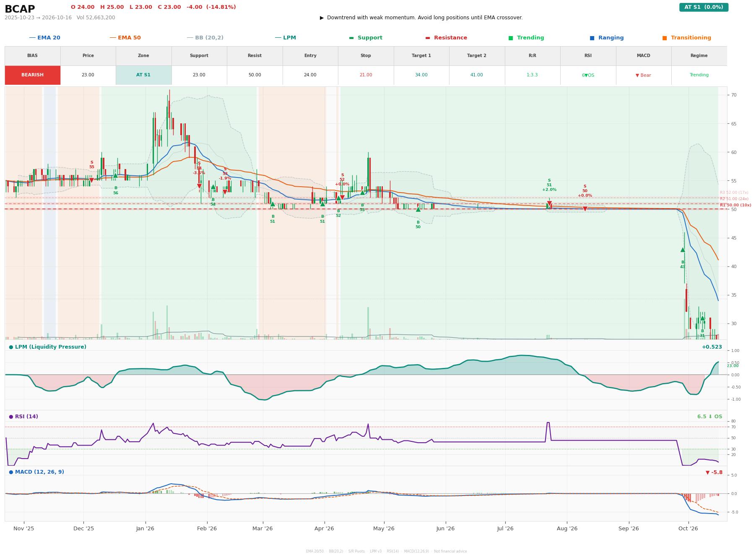Click the Ranging regime legend
This screenshot has width=756, height=558.
click(606, 38)
